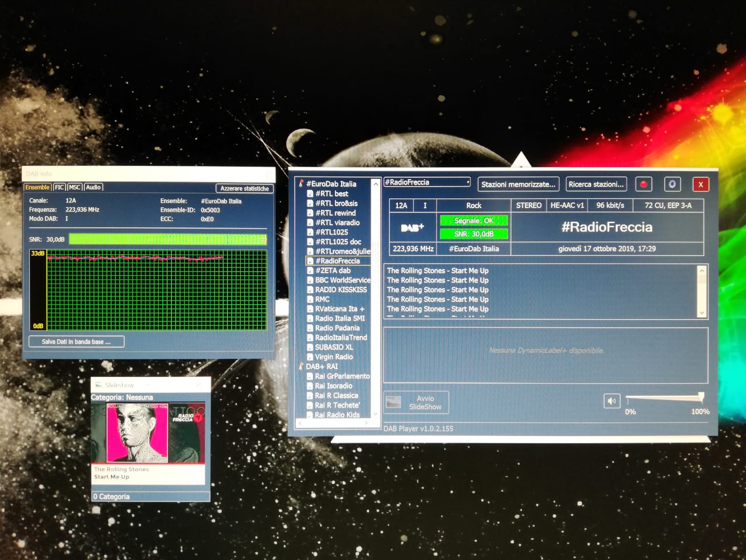Click station list scroll up arrow

click(376, 184)
